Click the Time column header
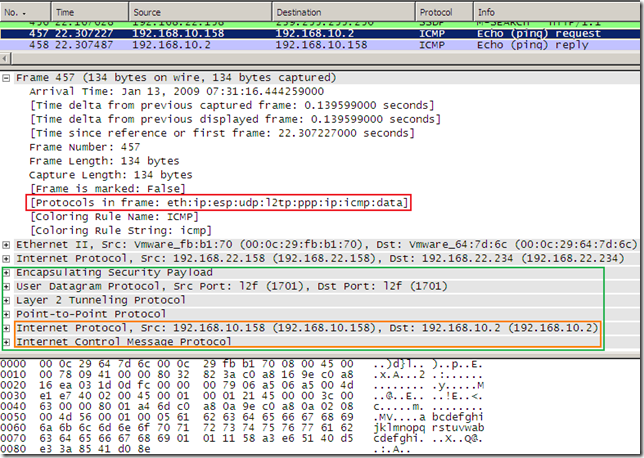This screenshot has width=644, height=458. click(x=90, y=11)
